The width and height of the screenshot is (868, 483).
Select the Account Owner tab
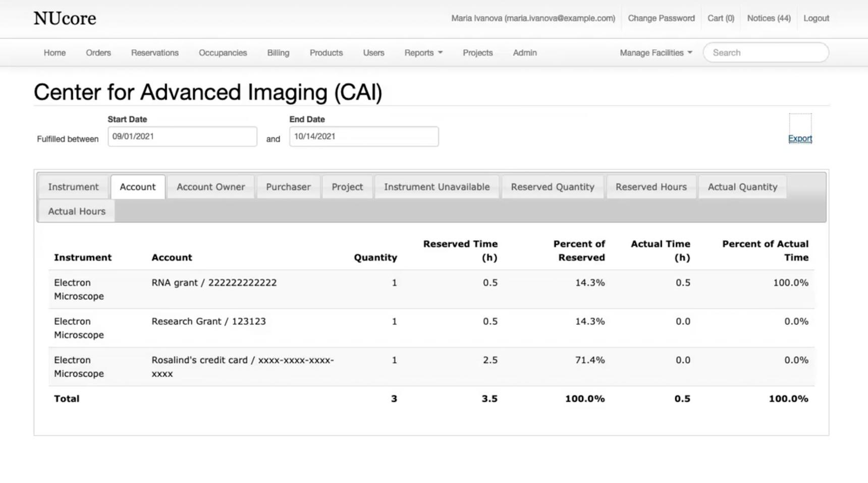coord(210,187)
